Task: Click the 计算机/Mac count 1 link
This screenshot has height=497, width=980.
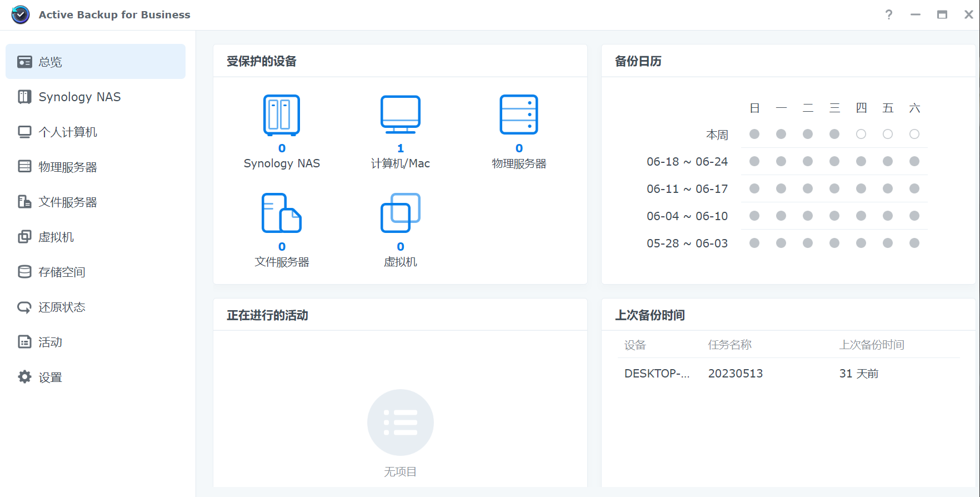Action: (x=401, y=148)
